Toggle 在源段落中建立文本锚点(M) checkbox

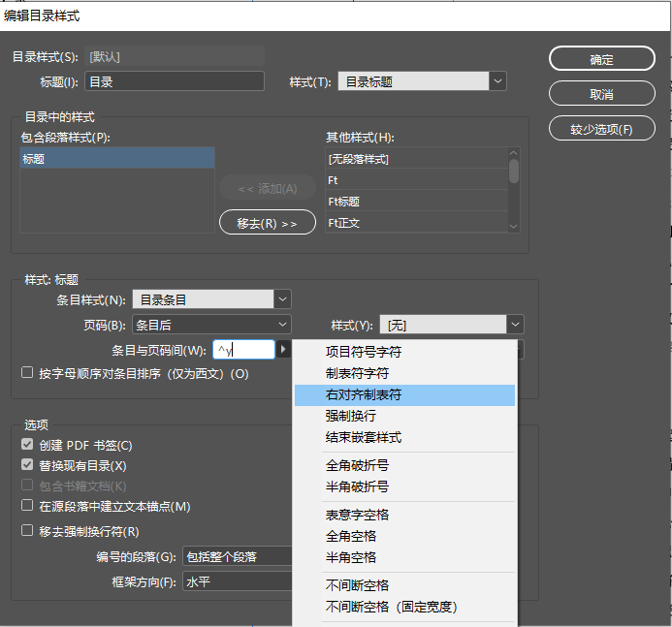(x=27, y=506)
